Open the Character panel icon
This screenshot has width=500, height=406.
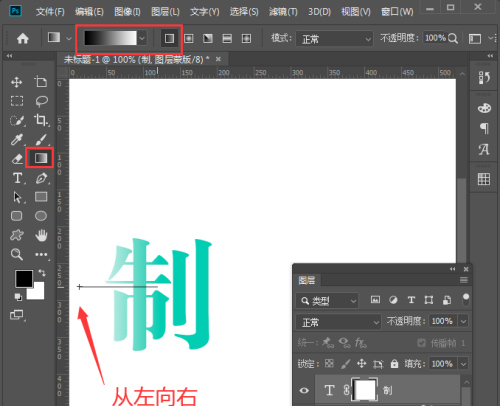484,150
